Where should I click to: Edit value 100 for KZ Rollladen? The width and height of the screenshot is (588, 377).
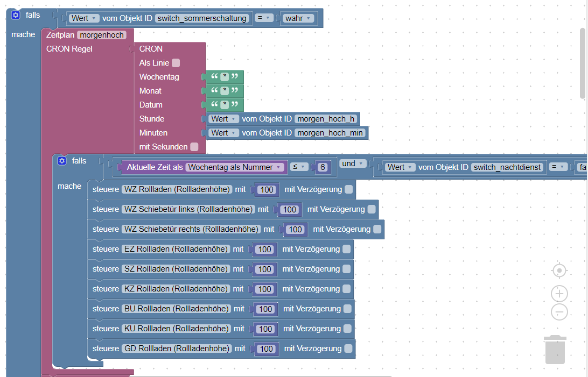click(264, 289)
